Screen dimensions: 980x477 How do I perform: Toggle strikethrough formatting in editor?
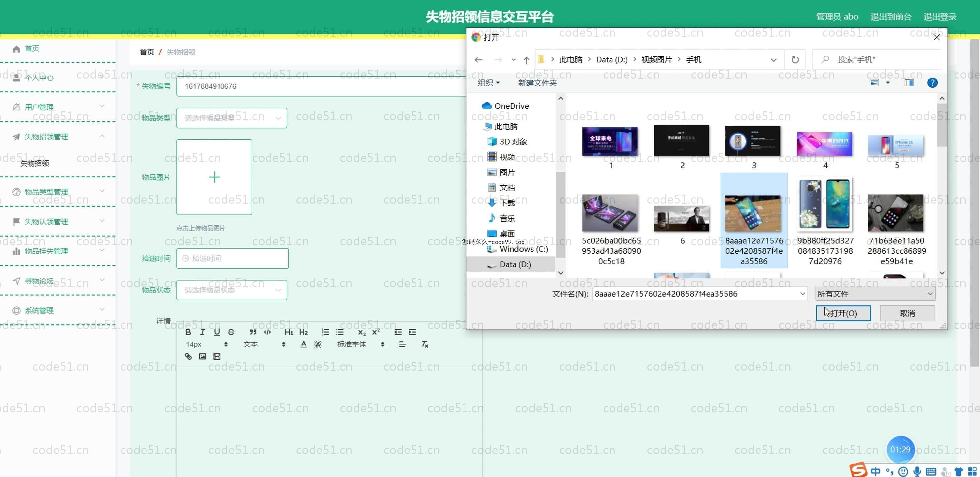231,332
